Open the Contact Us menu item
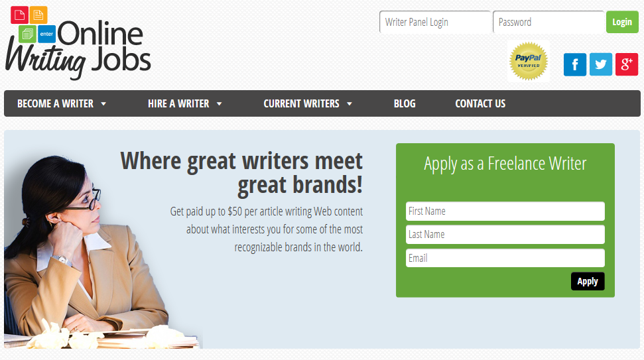This screenshot has width=644, height=360. pos(480,103)
